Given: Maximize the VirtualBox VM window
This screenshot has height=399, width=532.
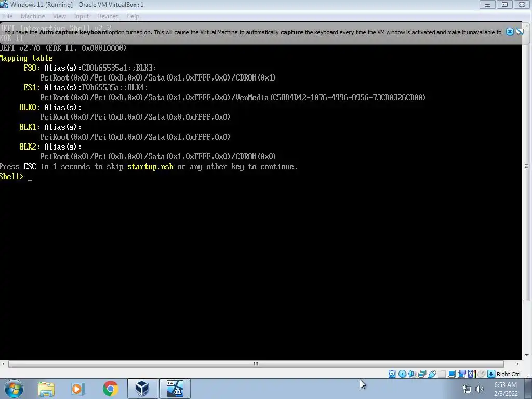Looking at the screenshot, I should pos(504,5).
